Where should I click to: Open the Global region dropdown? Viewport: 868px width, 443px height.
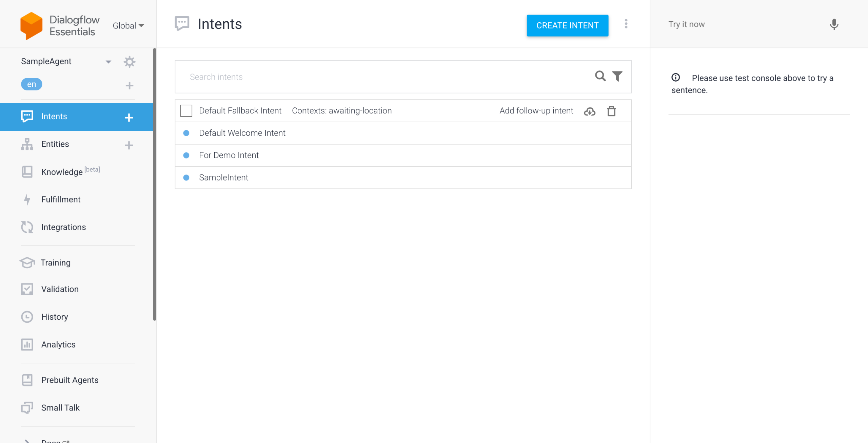coord(128,25)
